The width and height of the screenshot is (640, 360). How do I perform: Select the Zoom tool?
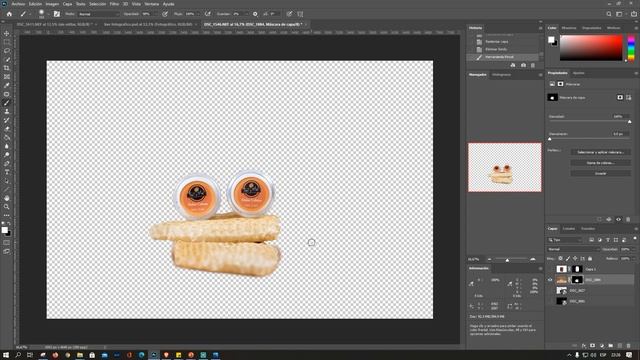pyautogui.click(x=7, y=207)
